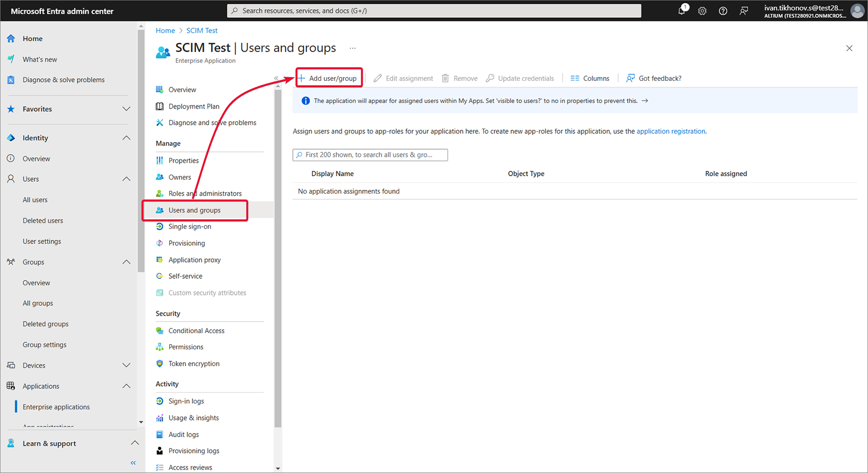Focus the top resource search box

tap(434, 11)
